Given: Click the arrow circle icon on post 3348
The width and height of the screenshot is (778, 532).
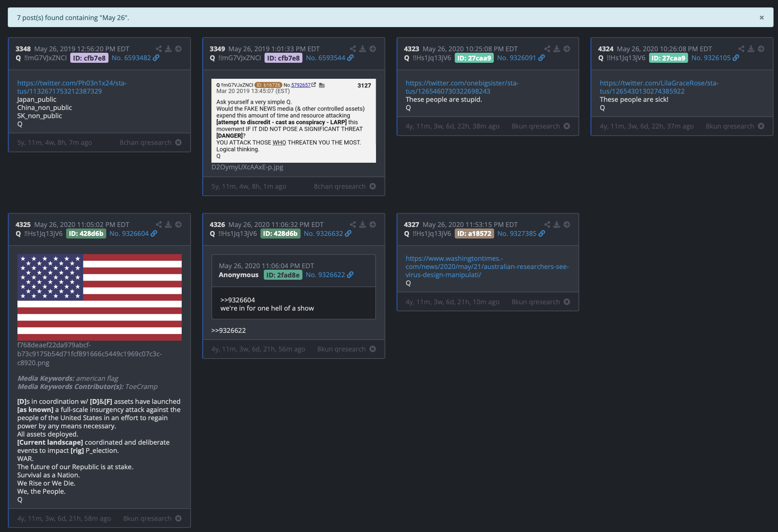Looking at the screenshot, I should point(178,49).
